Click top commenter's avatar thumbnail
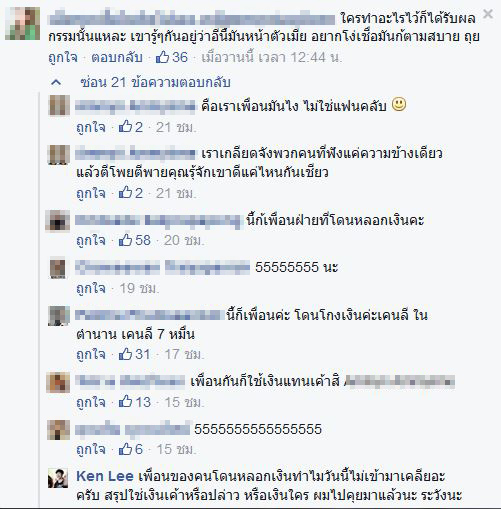The width and height of the screenshot is (501, 509). (x=23, y=24)
